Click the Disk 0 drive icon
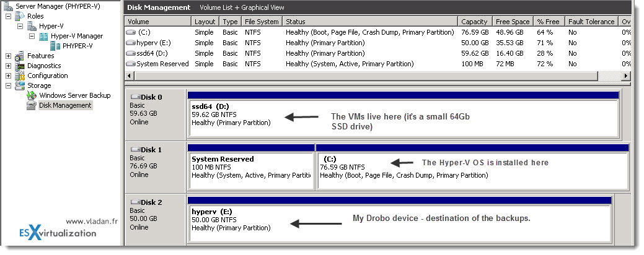The image size is (644, 255). (135, 97)
